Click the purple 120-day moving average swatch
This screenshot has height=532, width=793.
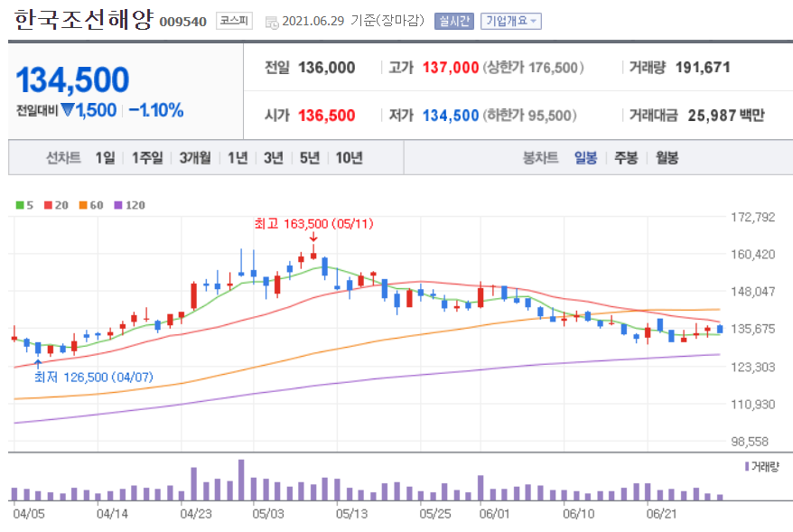[x=118, y=205]
